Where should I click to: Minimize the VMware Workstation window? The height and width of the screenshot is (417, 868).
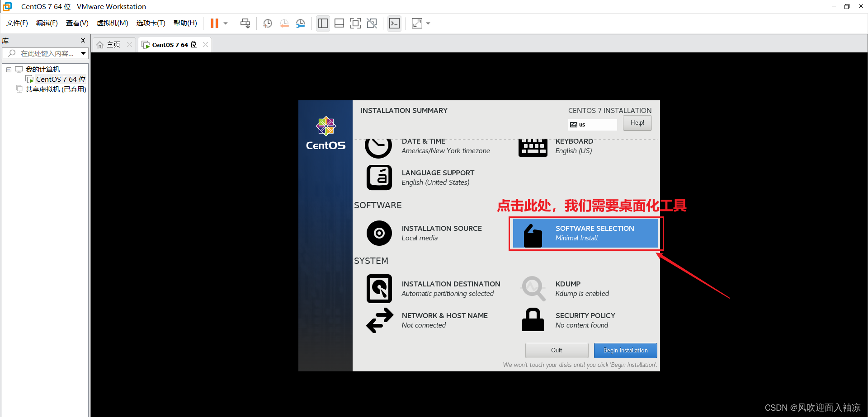tap(834, 6)
